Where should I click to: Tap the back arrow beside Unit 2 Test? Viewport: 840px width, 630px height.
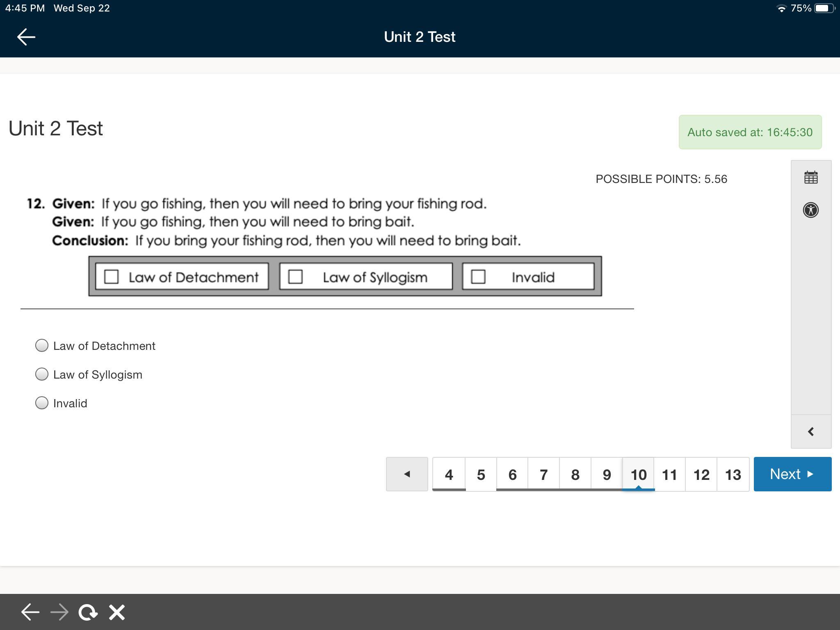(x=26, y=37)
